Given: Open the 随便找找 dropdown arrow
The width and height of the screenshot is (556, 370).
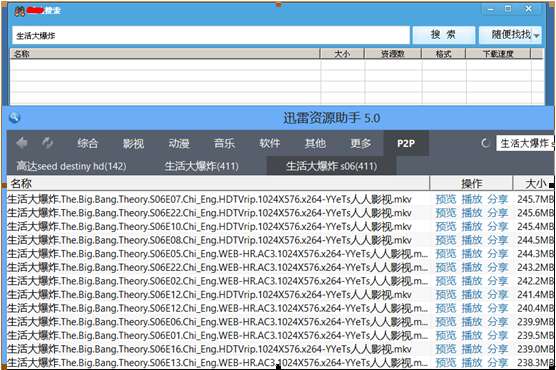Looking at the screenshot, I should 536,35.
